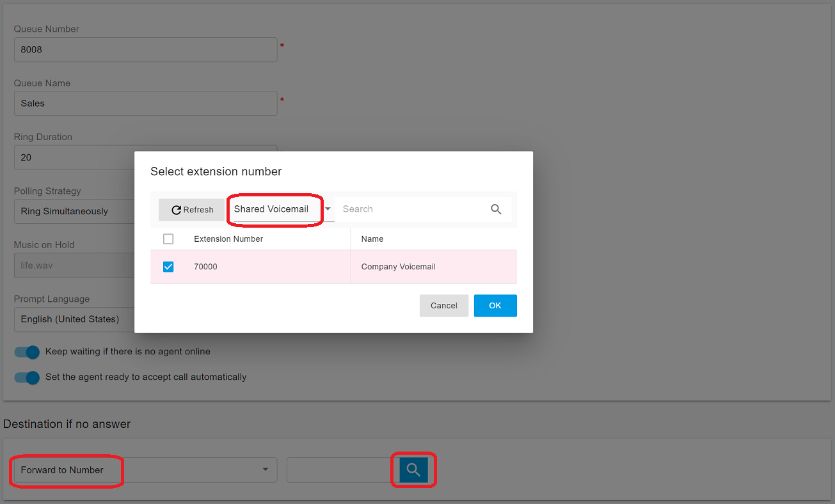Click the Cancel button

click(x=443, y=306)
